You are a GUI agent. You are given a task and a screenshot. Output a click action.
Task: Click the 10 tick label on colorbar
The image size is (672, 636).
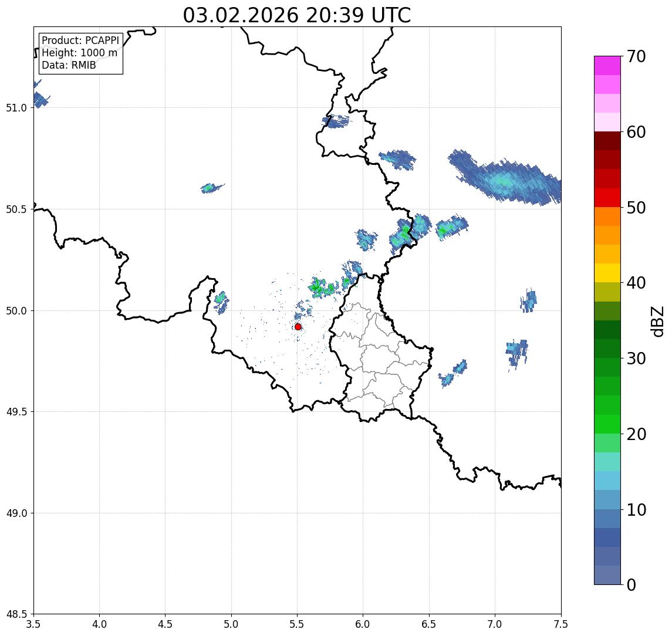coord(636,509)
